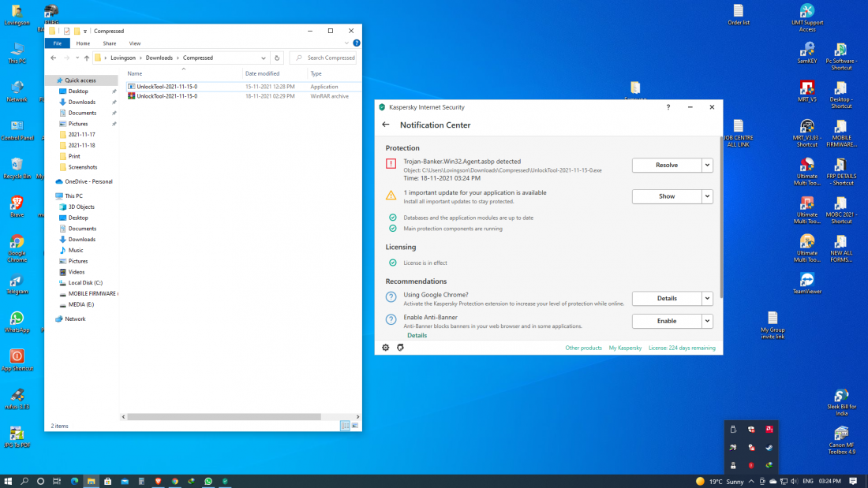Screen dimensions: 868x488
Task: Open Kaspersky help question mark in title bar
Action: click(x=668, y=107)
